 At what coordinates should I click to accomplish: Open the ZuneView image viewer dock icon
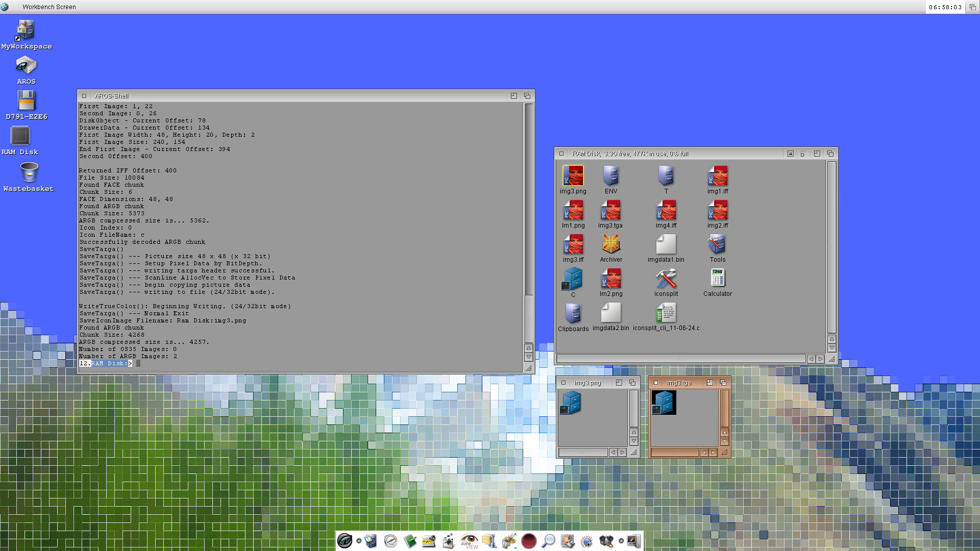click(469, 541)
